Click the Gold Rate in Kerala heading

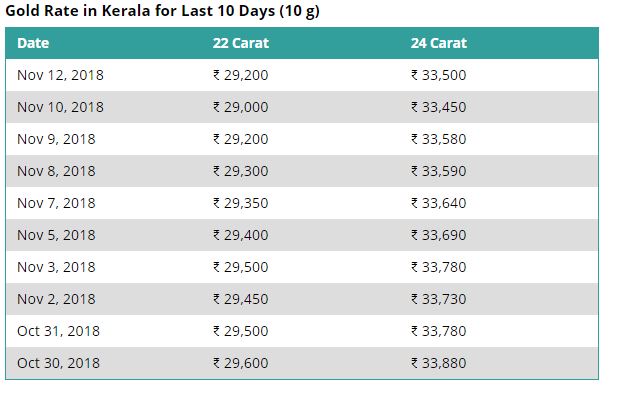(162, 11)
